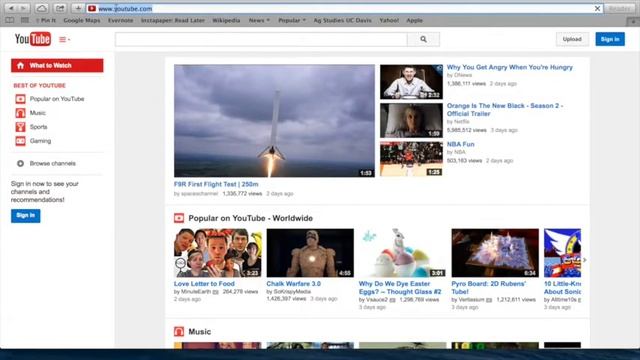Click the magnifying glass search button

click(423, 40)
